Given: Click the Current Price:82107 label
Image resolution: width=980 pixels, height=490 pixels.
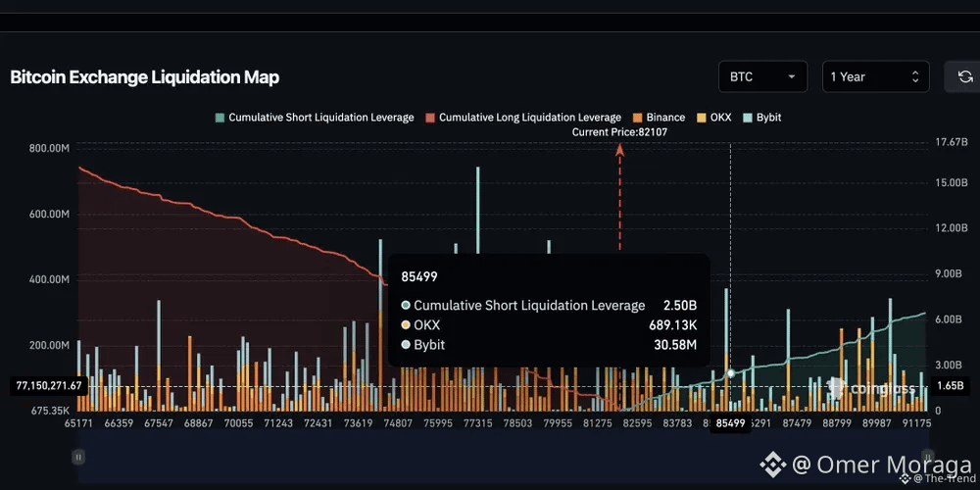Looking at the screenshot, I should click(x=620, y=132).
